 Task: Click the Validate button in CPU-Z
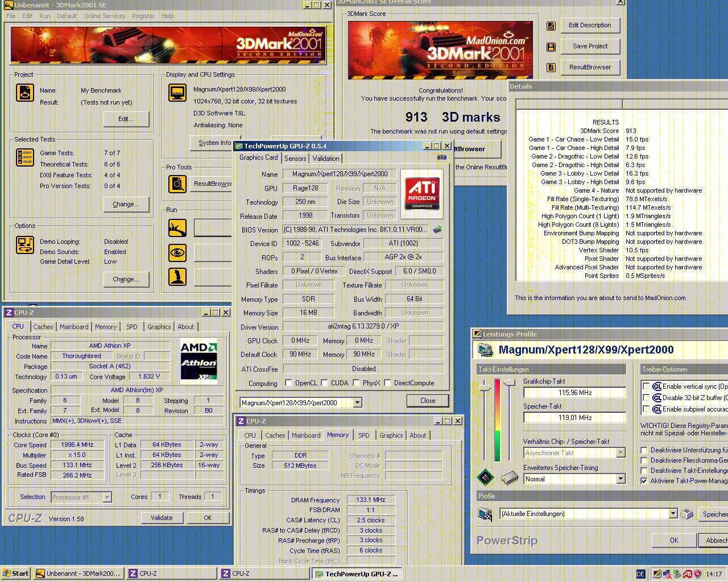[x=162, y=518]
